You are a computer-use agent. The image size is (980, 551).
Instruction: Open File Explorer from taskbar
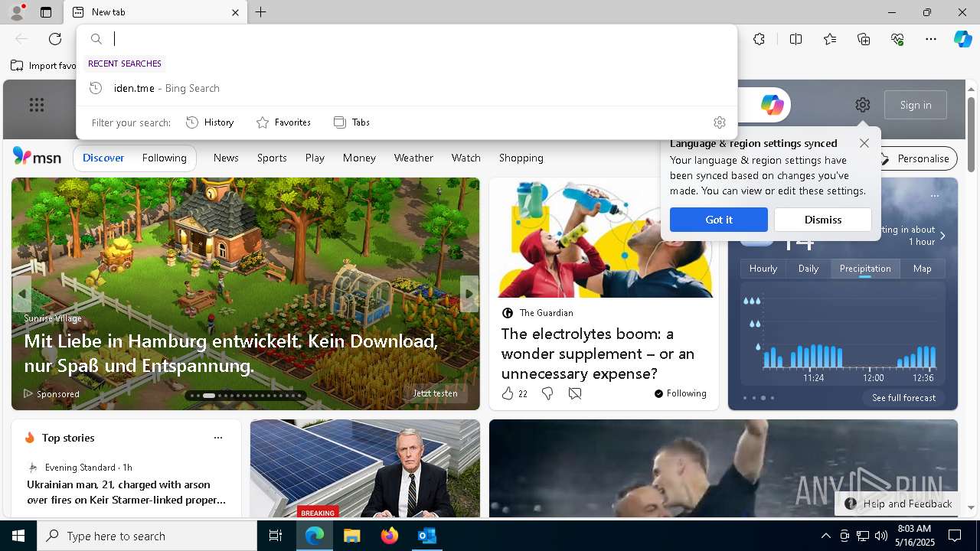pyautogui.click(x=351, y=536)
